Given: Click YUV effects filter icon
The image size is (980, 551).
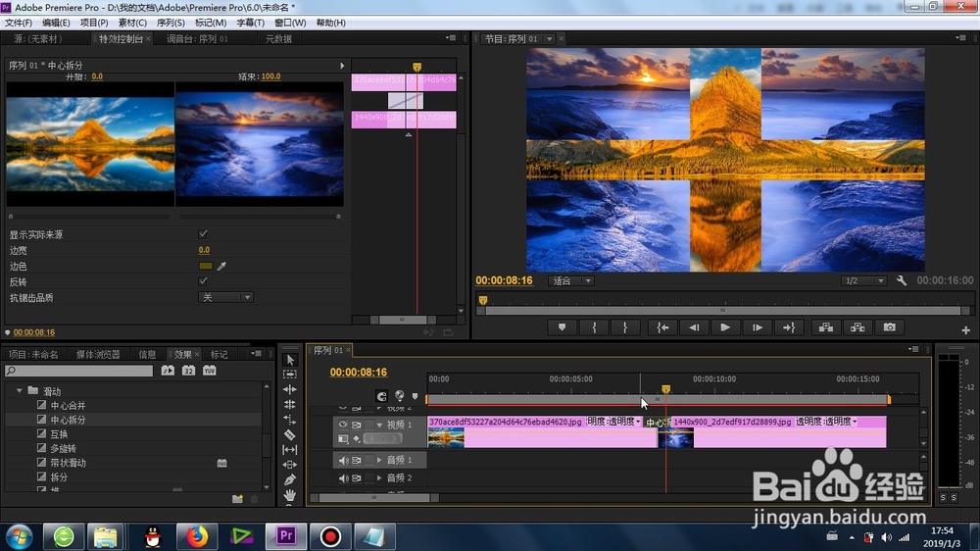Looking at the screenshot, I should coord(209,371).
